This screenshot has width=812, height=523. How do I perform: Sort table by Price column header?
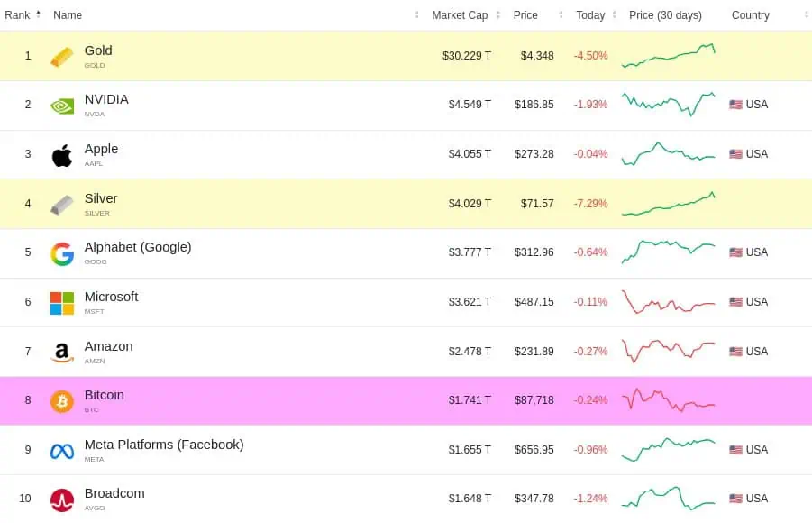pyautogui.click(x=525, y=15)
